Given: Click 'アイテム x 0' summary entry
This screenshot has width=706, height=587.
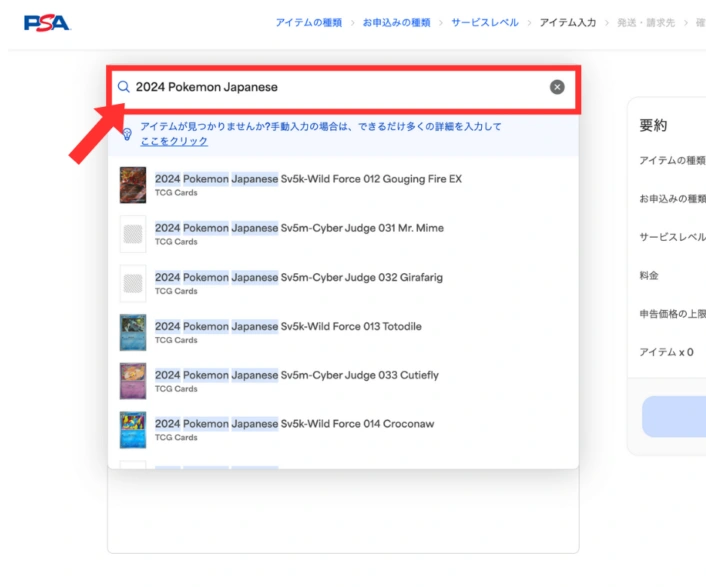Looking at the screenshot, I should tap(666, 352).
